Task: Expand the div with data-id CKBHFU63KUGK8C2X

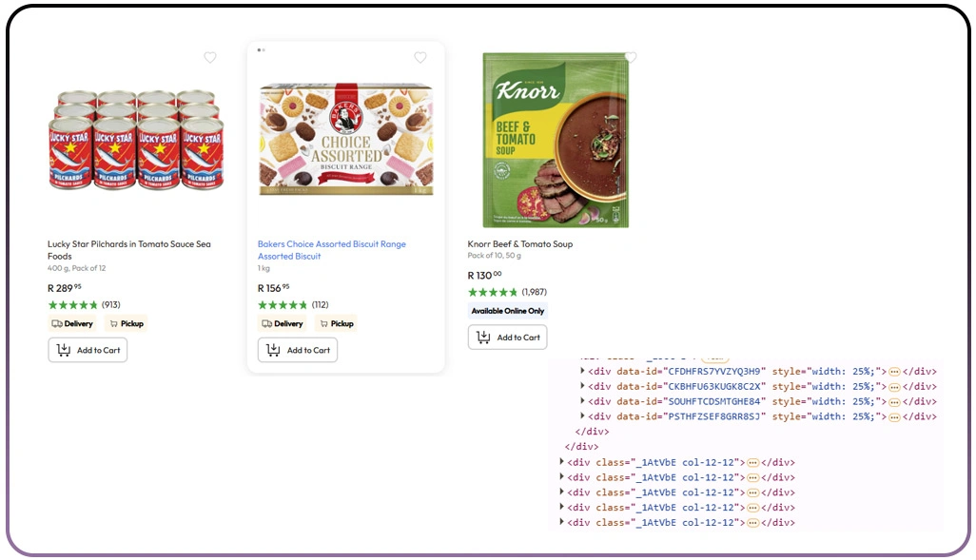Action: [583, 386]
